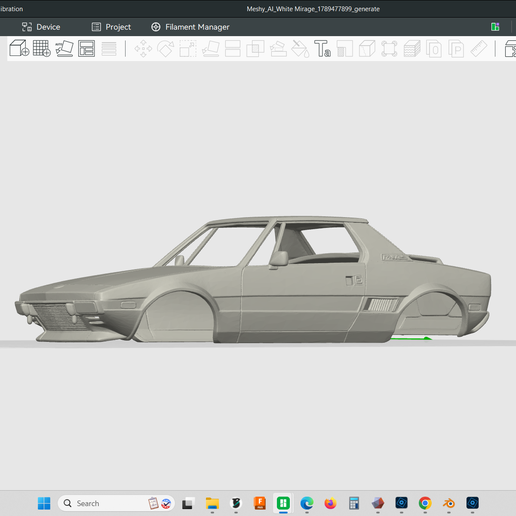Screen dimensions: 516x516
Task: Open Task View from the taskbar
Action: pos(187,503)
